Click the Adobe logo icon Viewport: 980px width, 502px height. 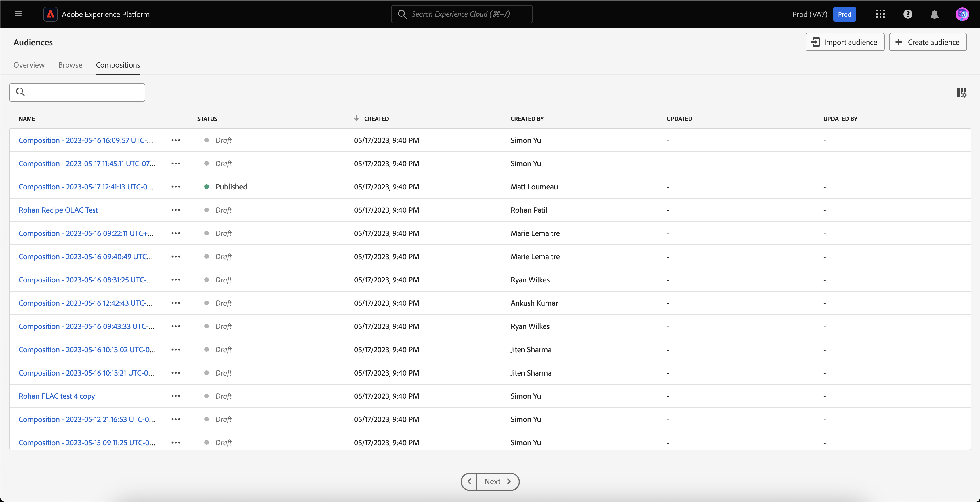pyautogui.click(x=50, y=14)
